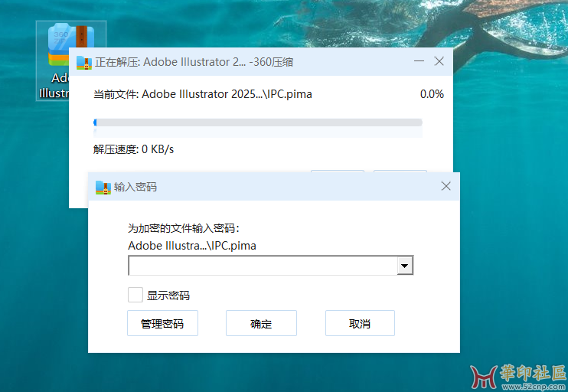This screenshot has height=392, width=568.
Task: Click the 正在解压 window title text
Action: (194, 62)
